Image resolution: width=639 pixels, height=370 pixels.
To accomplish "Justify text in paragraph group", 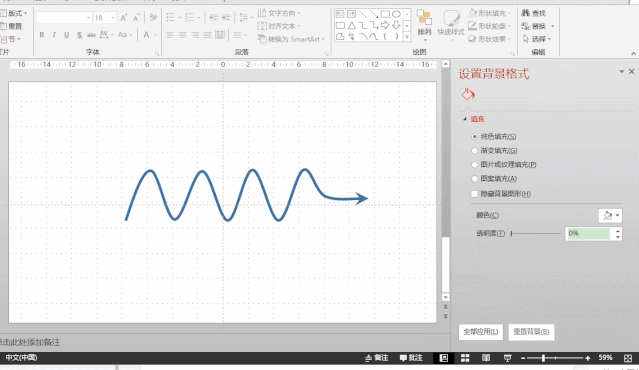I will (x=207, y=35).
